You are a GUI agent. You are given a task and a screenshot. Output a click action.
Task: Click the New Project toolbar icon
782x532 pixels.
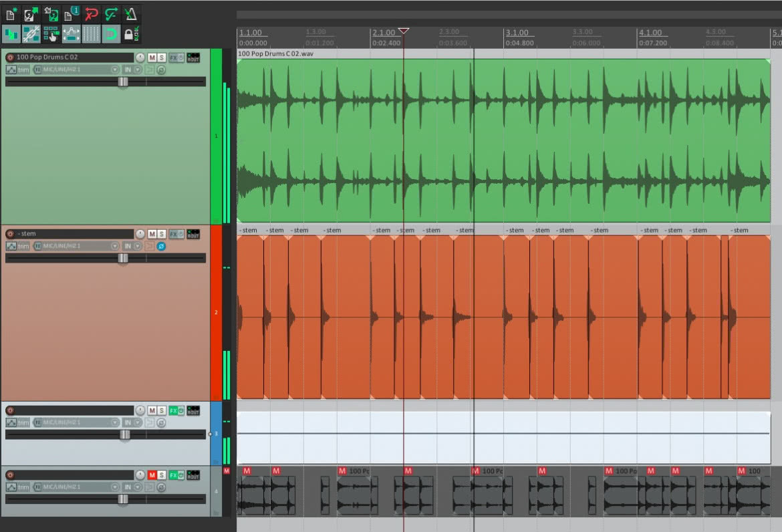(x=11, y=14)
